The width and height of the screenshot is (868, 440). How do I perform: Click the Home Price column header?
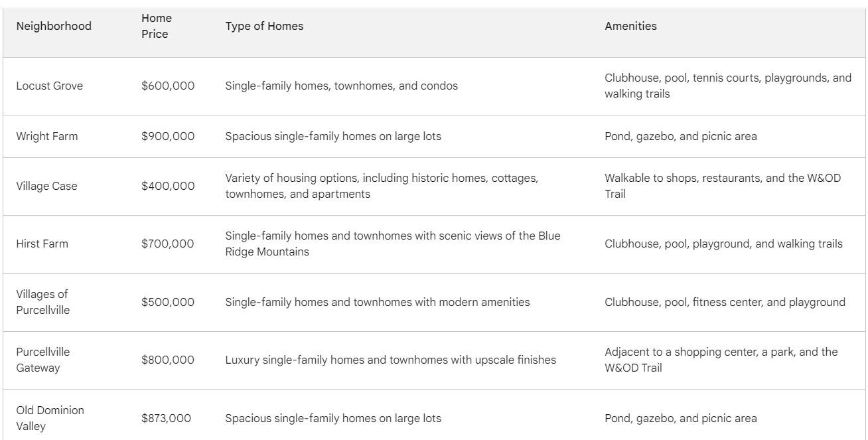(x=155, y=27)
